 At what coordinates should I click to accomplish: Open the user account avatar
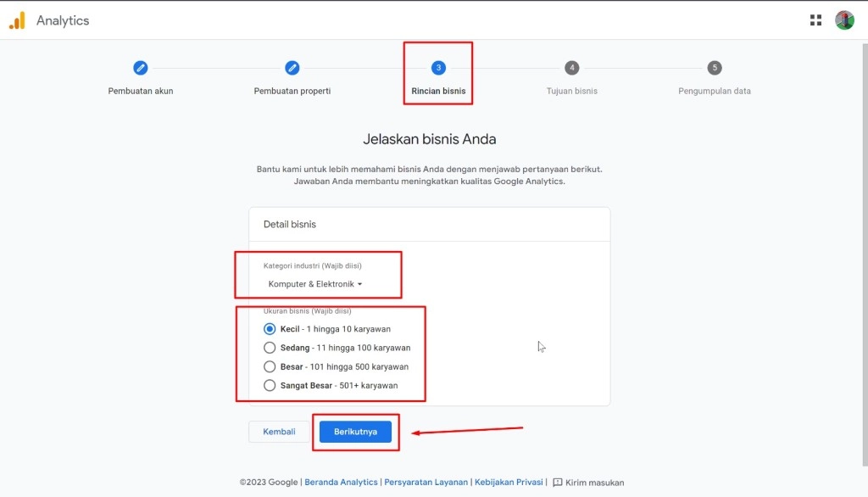click(844, 20)
